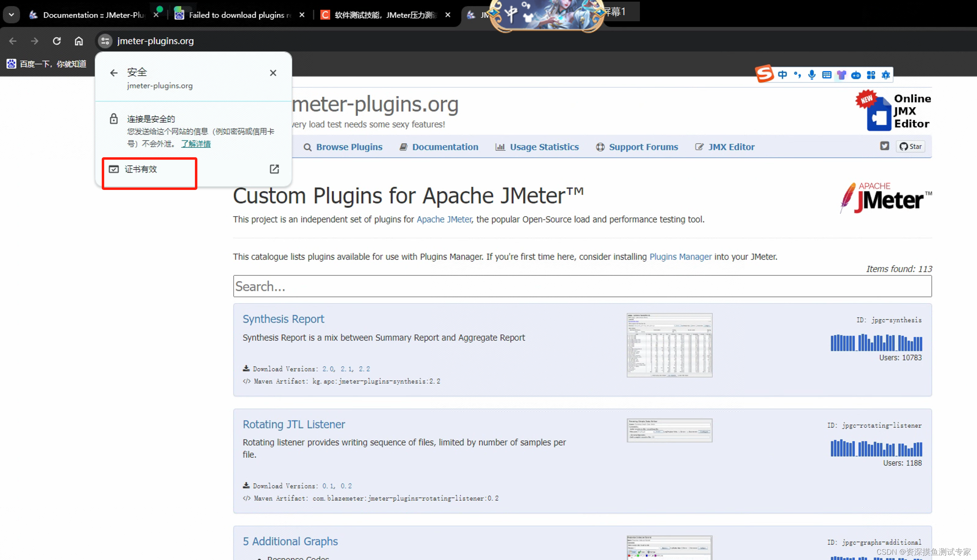
Task: Click the Sogou input method S logo
Action: click(764, 74)
